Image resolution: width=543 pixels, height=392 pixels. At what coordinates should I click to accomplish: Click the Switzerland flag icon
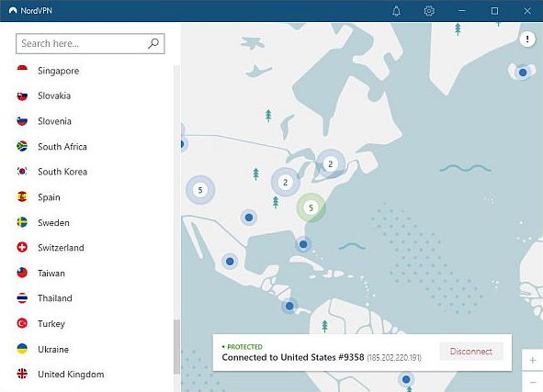pyautogui.click(x=22, y=247)
